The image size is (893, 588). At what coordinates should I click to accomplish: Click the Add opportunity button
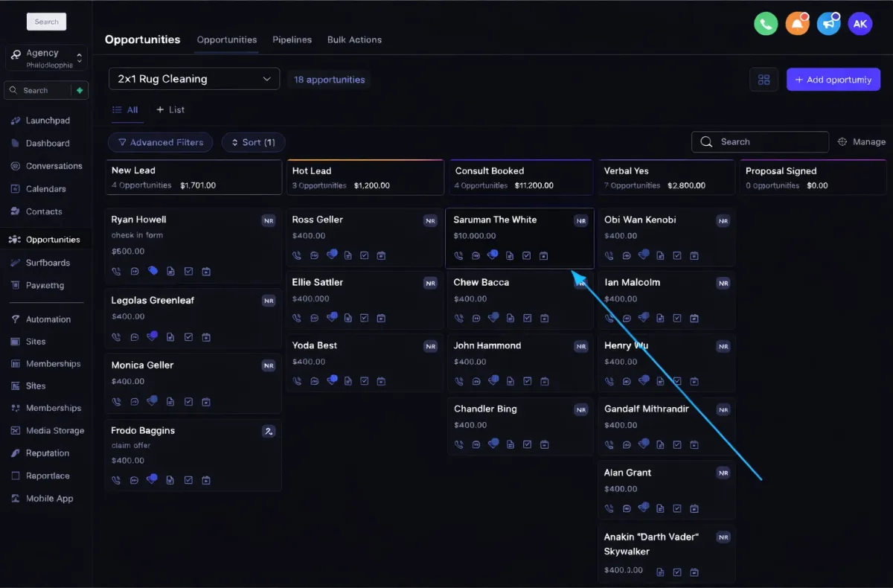click(833, 80)
